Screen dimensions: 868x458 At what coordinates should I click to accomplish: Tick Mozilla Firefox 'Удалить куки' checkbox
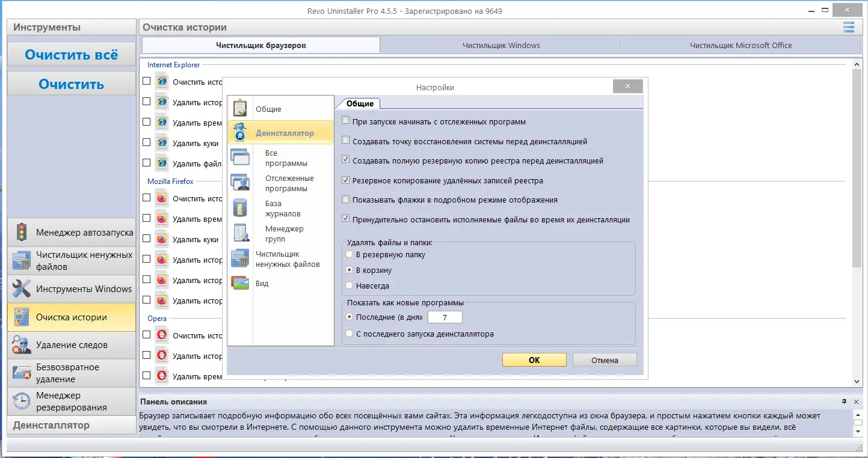click(146, 239)
